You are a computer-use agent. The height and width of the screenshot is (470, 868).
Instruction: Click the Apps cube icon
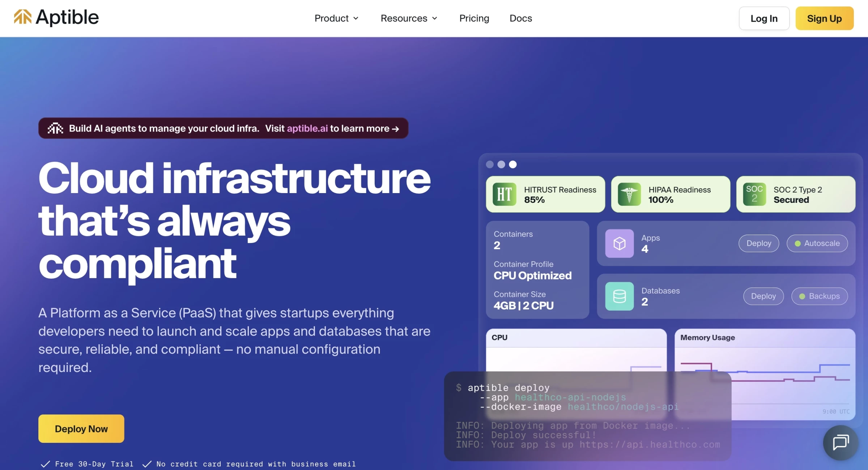pos(620,243)
